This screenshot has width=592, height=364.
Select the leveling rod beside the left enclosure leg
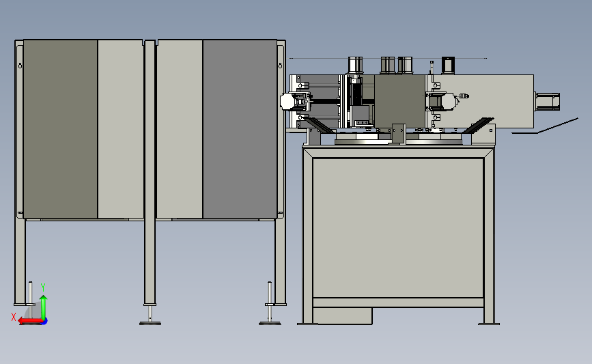click(x=31, y=294)
